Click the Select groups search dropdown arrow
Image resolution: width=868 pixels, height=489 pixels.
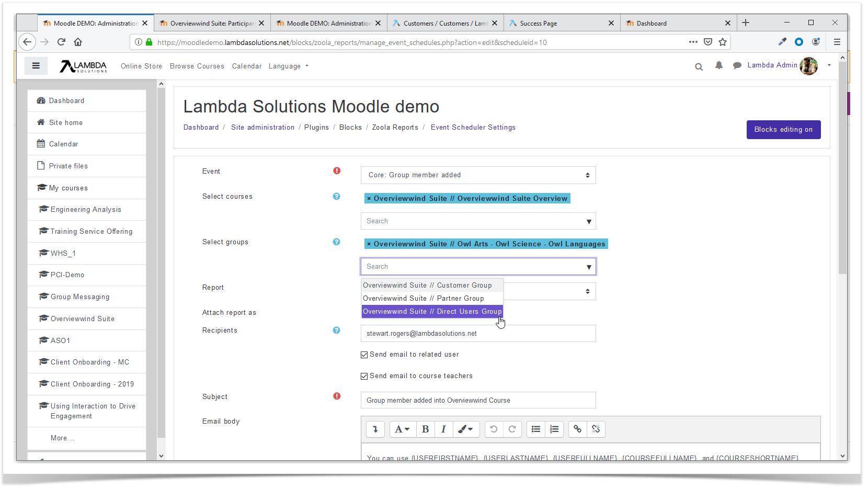(589, 267)
